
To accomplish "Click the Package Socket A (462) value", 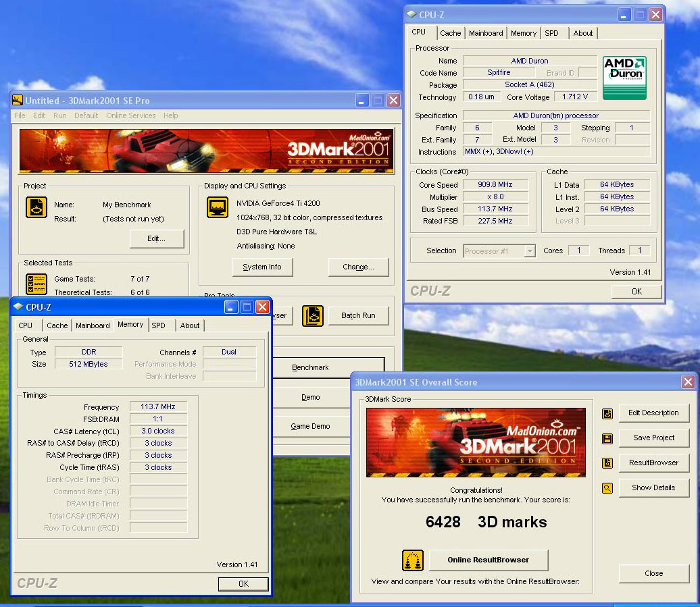I will [530, 84].
